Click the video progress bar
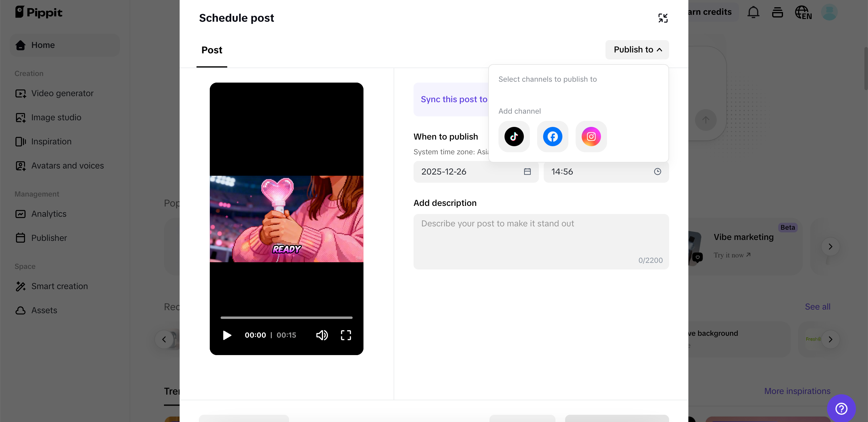 click(x=286, y=317)
